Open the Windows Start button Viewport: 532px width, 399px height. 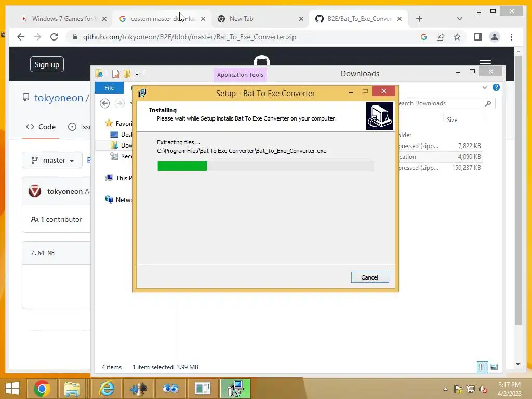pyautogui.click(x=12, y=389)
